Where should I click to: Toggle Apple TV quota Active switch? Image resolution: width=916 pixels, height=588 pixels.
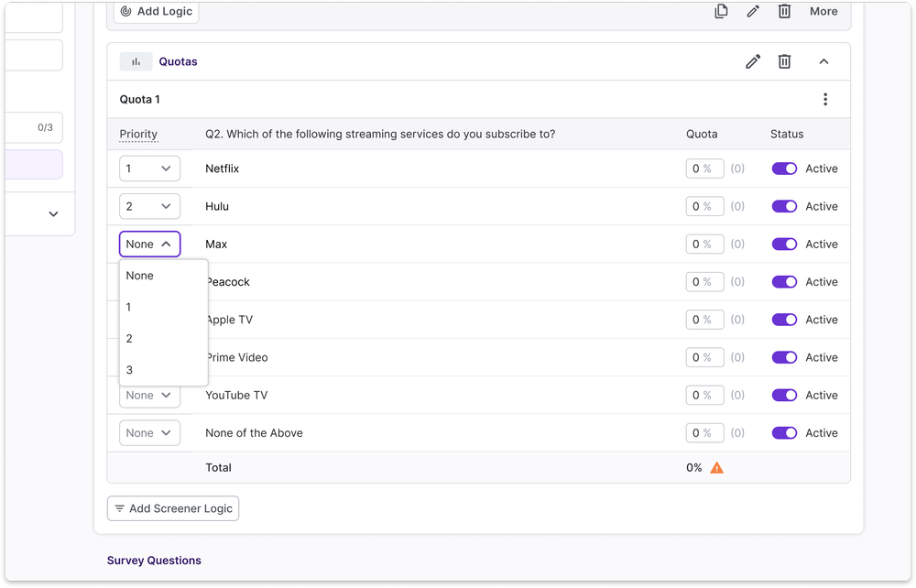click(x=784, y=320)
